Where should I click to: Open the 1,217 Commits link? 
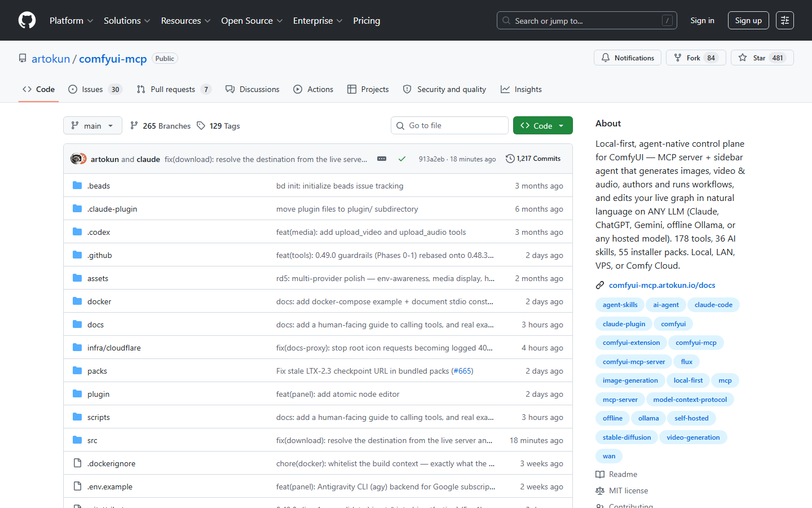(x=533, y=159)
